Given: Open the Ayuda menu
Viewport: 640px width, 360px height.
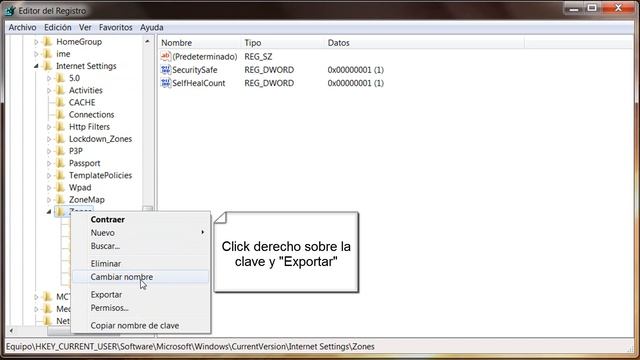Looking at the screenshot, I should click(151, 27).
